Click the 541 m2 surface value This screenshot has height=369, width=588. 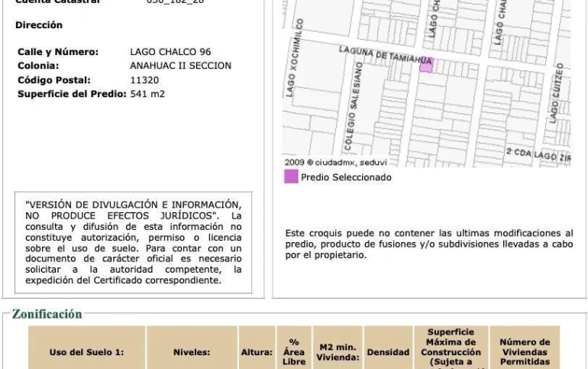147,94
